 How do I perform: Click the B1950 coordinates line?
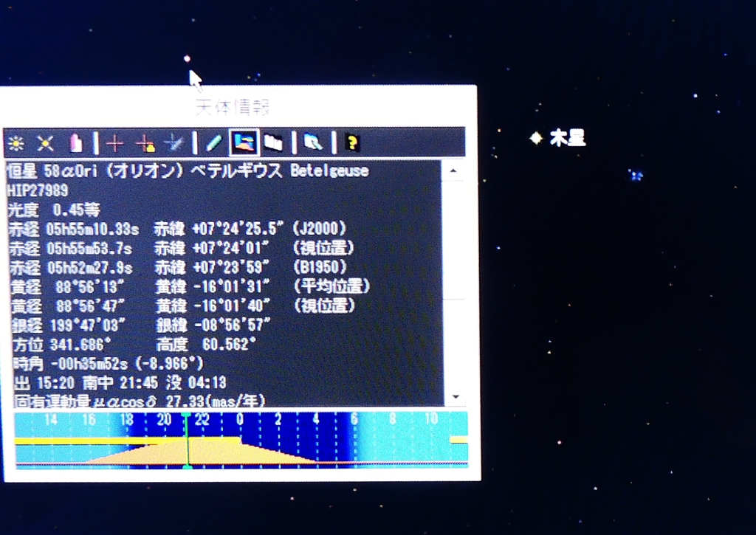click(x=178, y=267)
